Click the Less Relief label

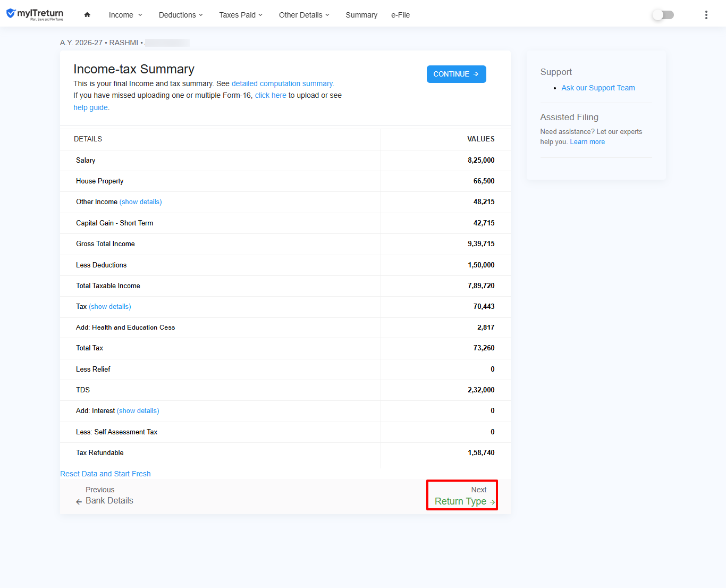pyautogui.click(x=93, y=369)
